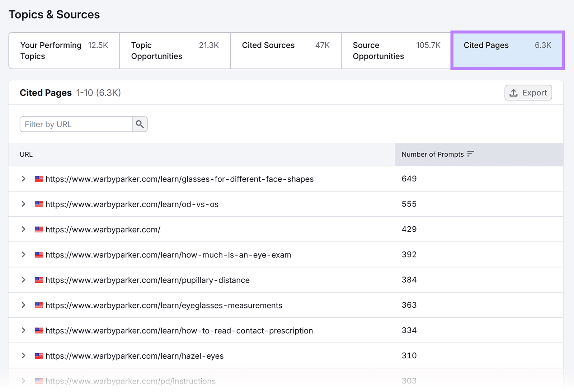Click the 334 prompts value
Viewport: 574px width, 392px height.
(409, 330)
